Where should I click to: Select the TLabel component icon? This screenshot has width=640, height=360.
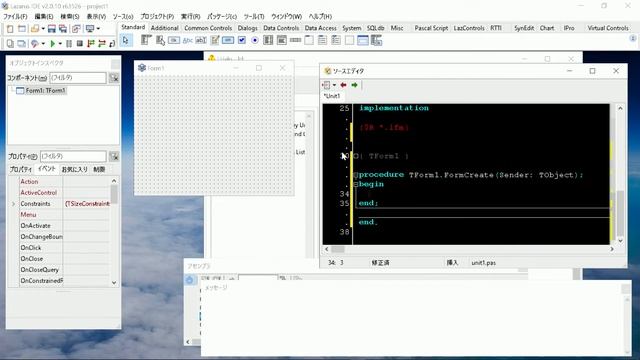tap(187, 40)
